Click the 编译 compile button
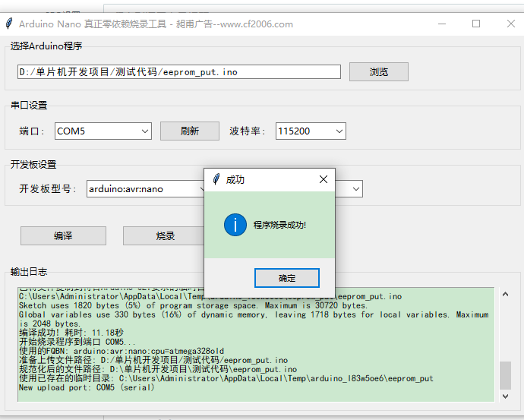The height and width of the screenshot is (420, 524). point(63,236)
